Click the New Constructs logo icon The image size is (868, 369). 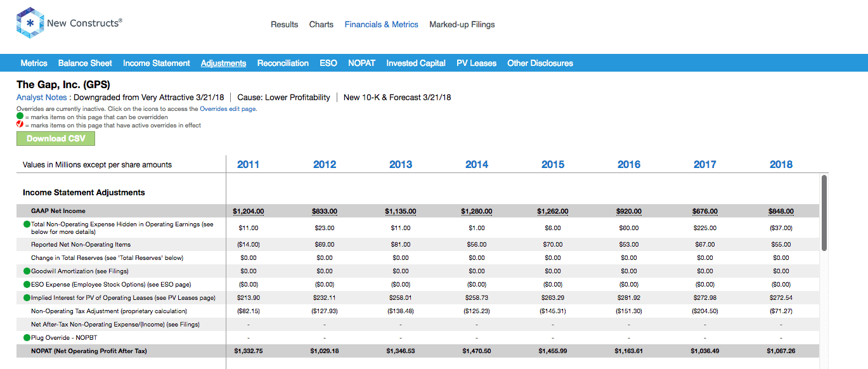tap(29, 23)
